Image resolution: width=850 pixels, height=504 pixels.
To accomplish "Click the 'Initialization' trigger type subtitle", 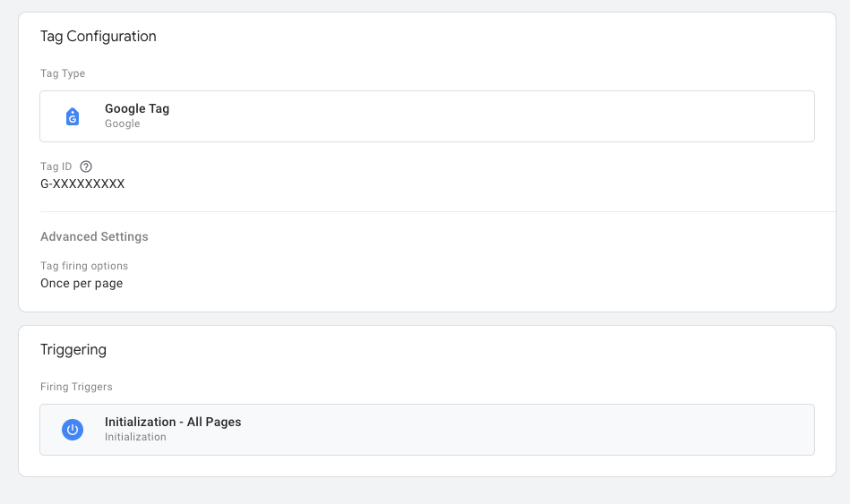I will tap(135, 437).
